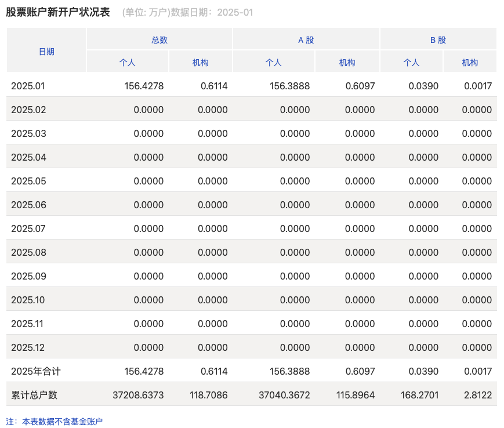
Task: Select the 2025.01 date cell
Action: tap(28, 86)
